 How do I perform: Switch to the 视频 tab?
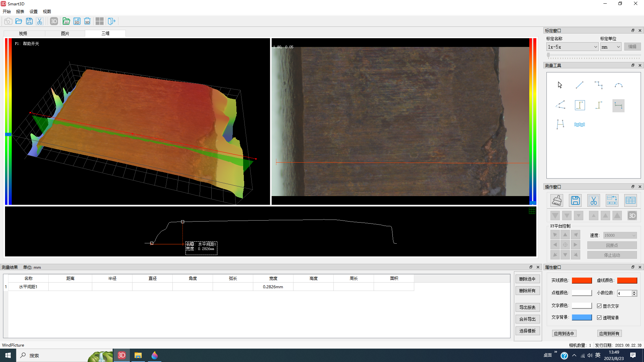coord(23,34)
